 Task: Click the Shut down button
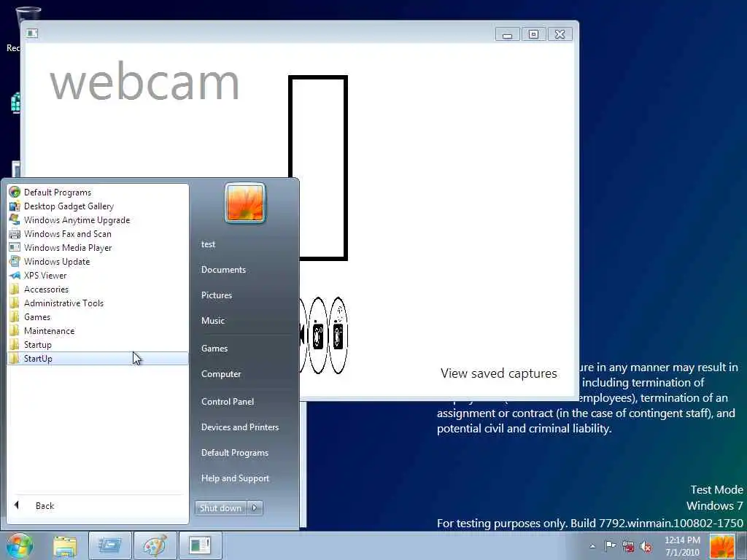[220, 508]
